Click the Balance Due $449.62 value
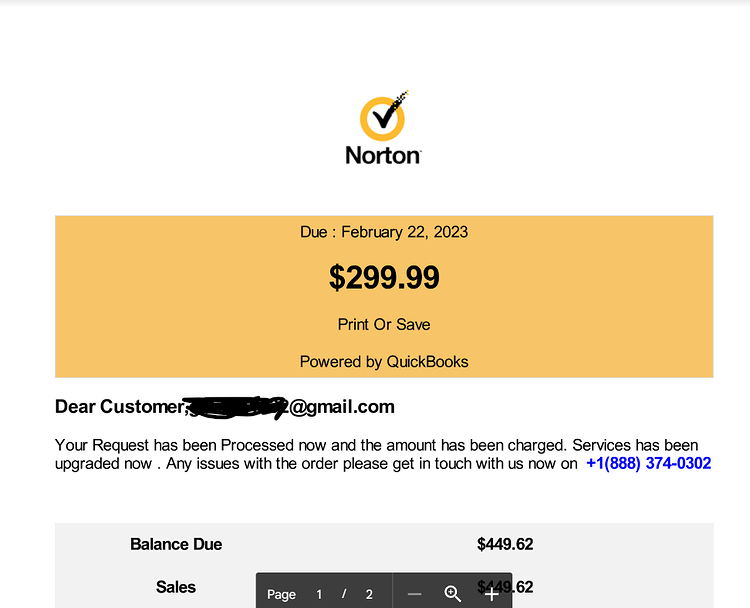This screenshot has width=750, height=608. click(505, 544)
